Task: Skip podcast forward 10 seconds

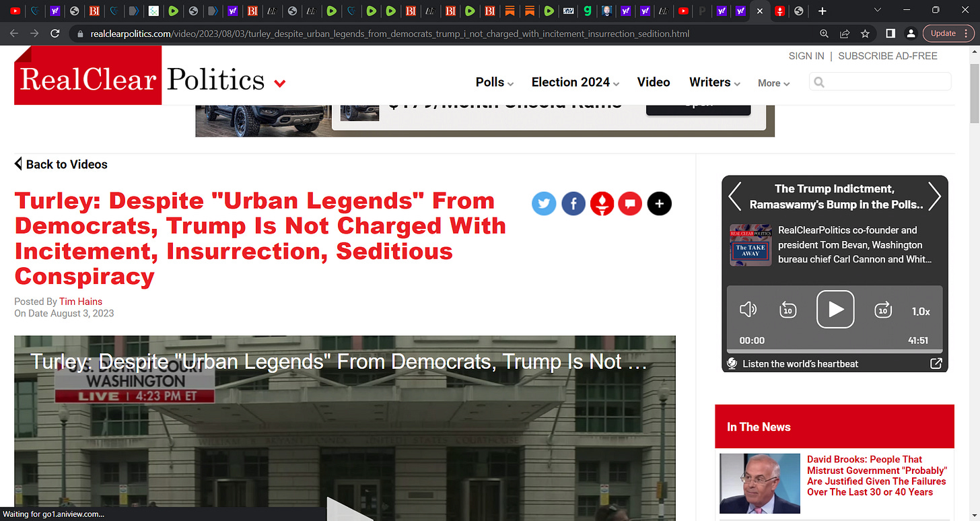Action: pyautogui.click(x=882, y=310)
